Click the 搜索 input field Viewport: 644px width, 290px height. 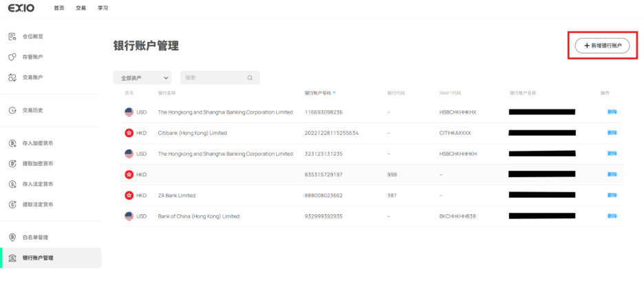click(x=213, y=78)
